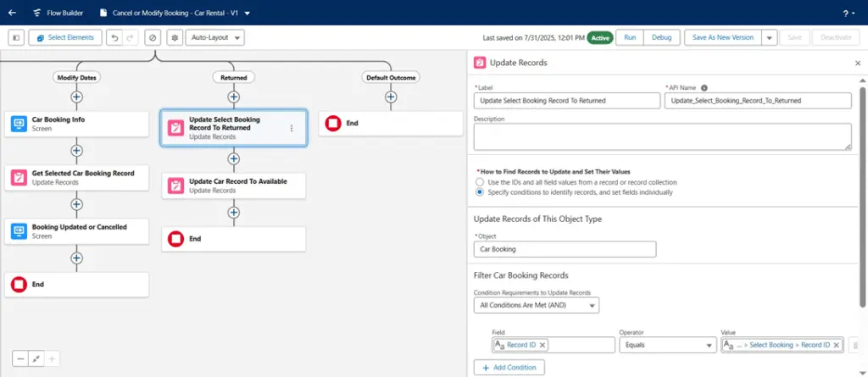Open options menu on Update Select Booking element
The height and width of the screenshot is (377, 868).
[292, 128]
